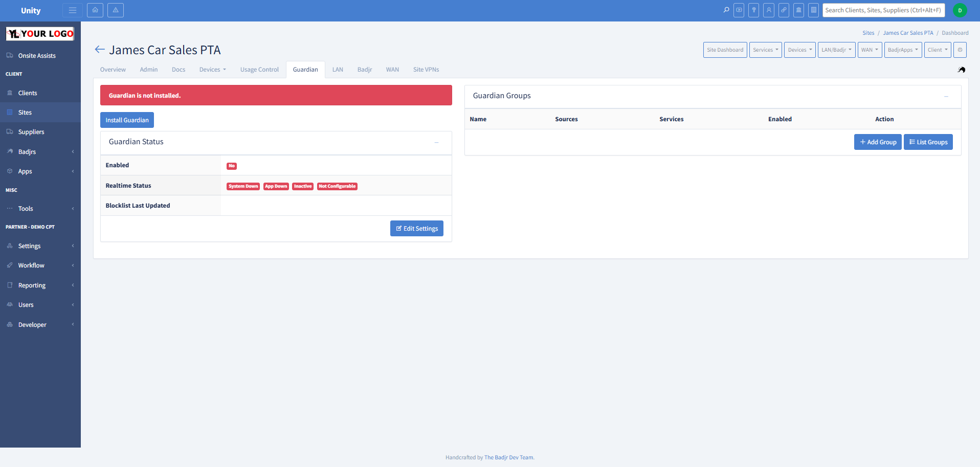This screenshot has height=467, width=980.
Task: Click the help lightbulb icon in top bar
Action: pyautogui.click(x=754, y=10)
